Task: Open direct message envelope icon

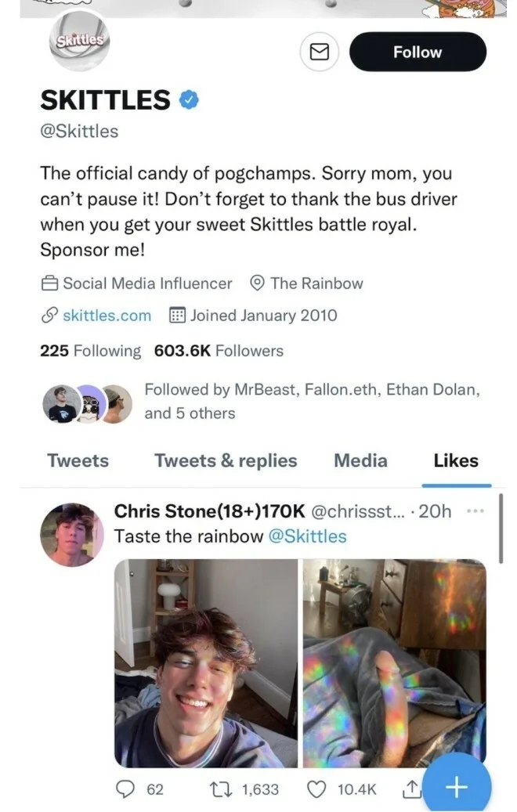Action: tap(319, 52)
